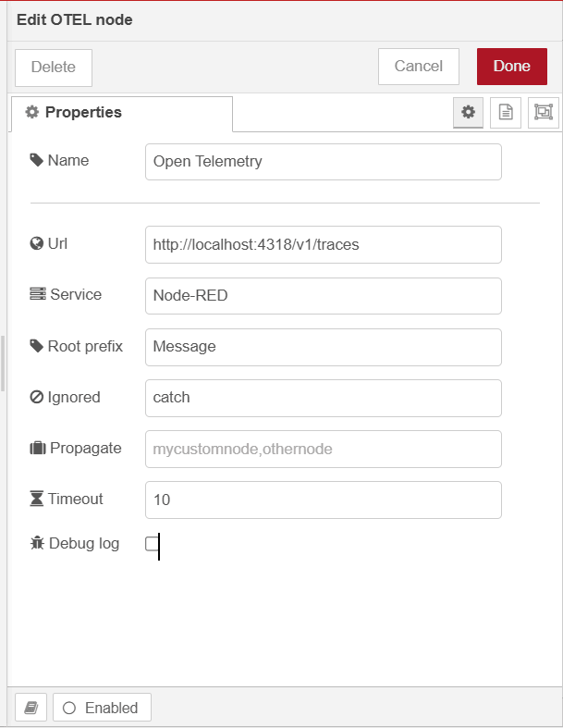Open node appearance settings icon
Viewport: 563px width, 728px height.
[543, 112]
